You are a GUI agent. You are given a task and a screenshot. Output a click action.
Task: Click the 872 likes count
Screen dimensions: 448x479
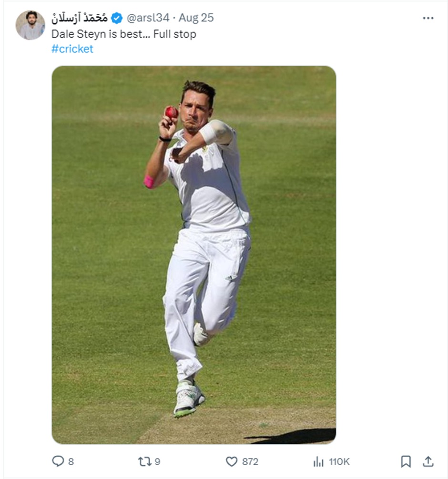point(250,461)
